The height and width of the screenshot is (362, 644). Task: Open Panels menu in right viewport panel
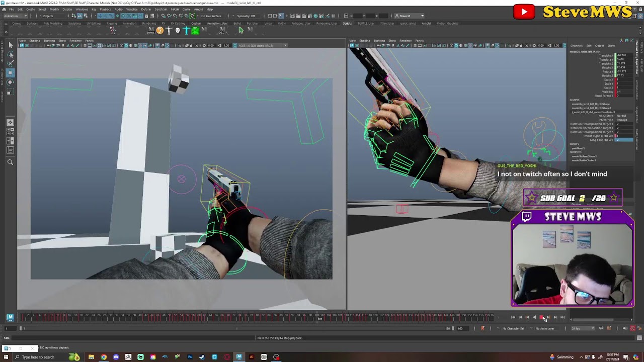pos(419,41)
